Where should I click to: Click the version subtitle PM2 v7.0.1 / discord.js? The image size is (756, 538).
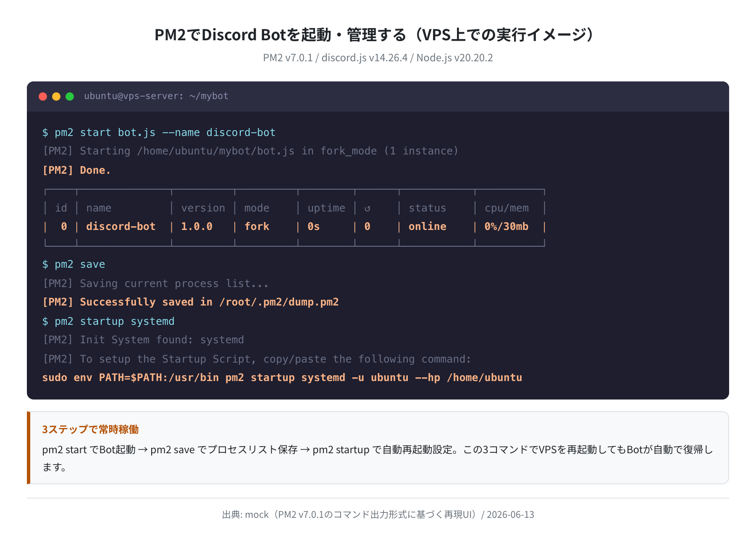[378, 57]
